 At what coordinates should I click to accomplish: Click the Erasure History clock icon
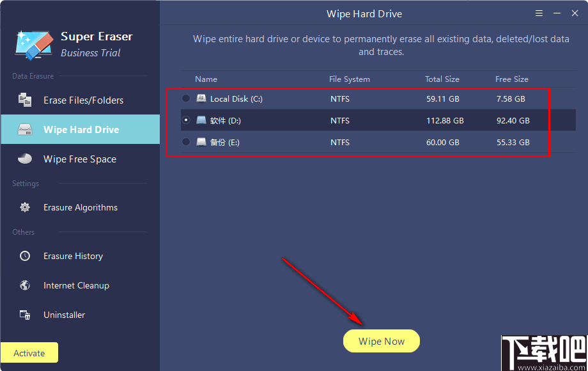pos(25,256)
